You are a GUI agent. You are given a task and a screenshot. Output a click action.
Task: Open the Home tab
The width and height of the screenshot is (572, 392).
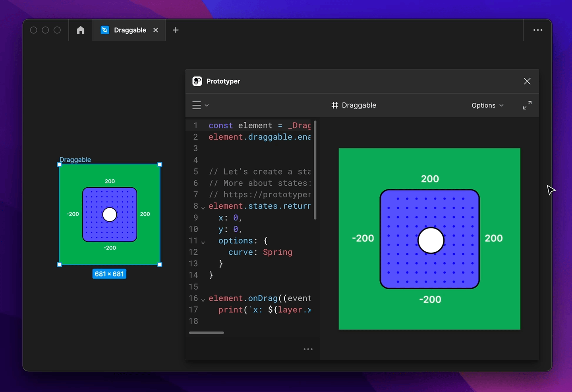click(81, 30)
